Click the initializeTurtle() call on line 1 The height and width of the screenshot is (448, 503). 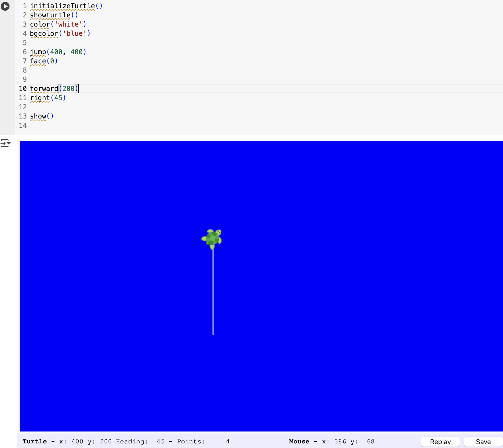point(66,6)
